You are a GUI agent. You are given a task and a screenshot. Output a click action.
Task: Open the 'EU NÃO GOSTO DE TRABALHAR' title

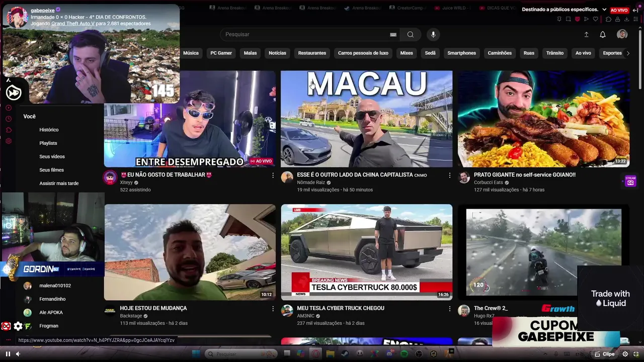166,175
